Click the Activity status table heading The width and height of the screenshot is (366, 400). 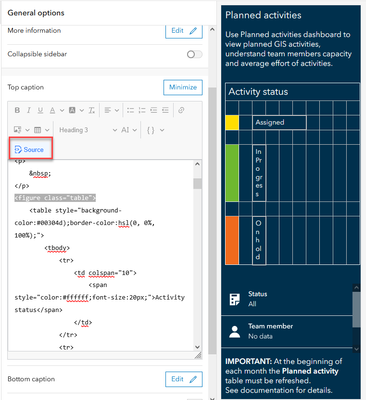click(x=258, y=92)
